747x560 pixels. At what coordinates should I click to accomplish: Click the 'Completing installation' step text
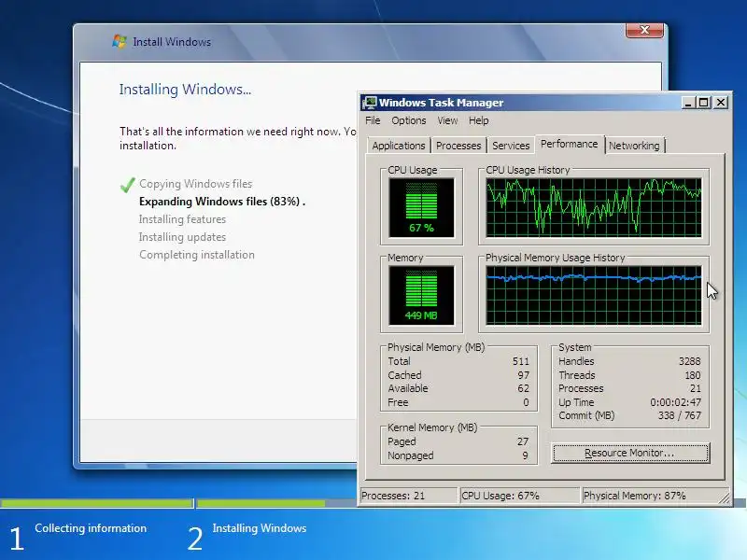coord(197,255)
